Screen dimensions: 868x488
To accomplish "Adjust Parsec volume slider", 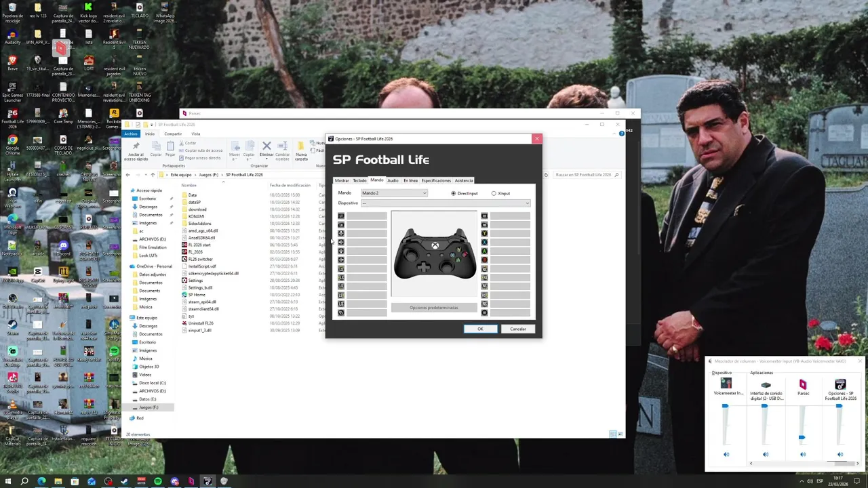I will click(x=802, y=437).
